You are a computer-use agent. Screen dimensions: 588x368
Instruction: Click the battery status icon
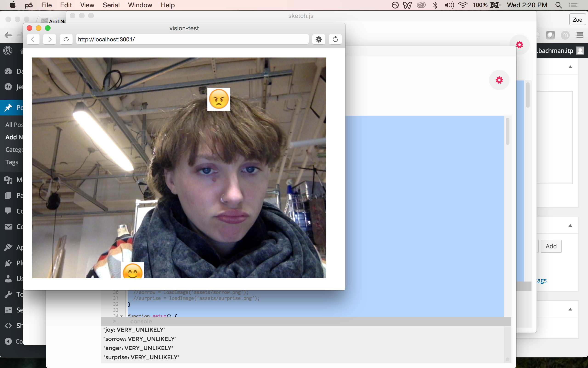point(495,5)
